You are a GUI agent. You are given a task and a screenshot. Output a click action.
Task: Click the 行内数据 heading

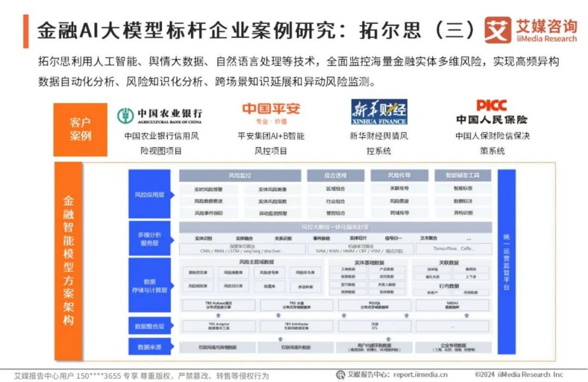coord(449,286)
